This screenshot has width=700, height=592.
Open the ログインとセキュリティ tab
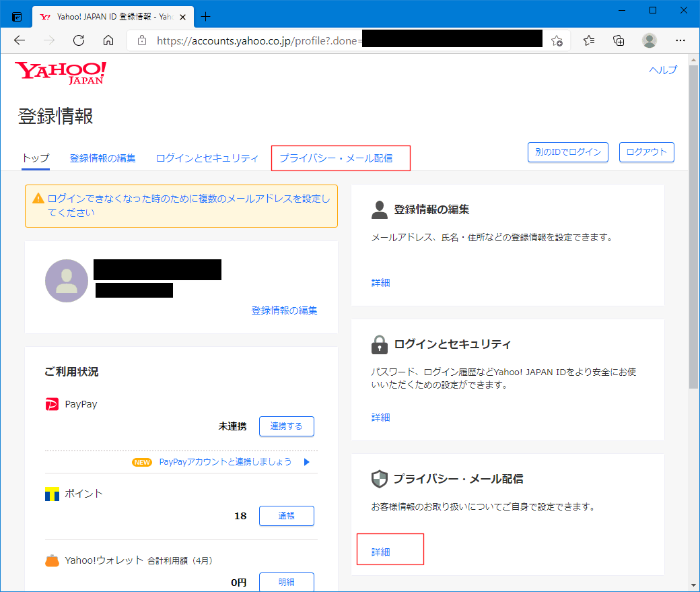click(207, 158)
